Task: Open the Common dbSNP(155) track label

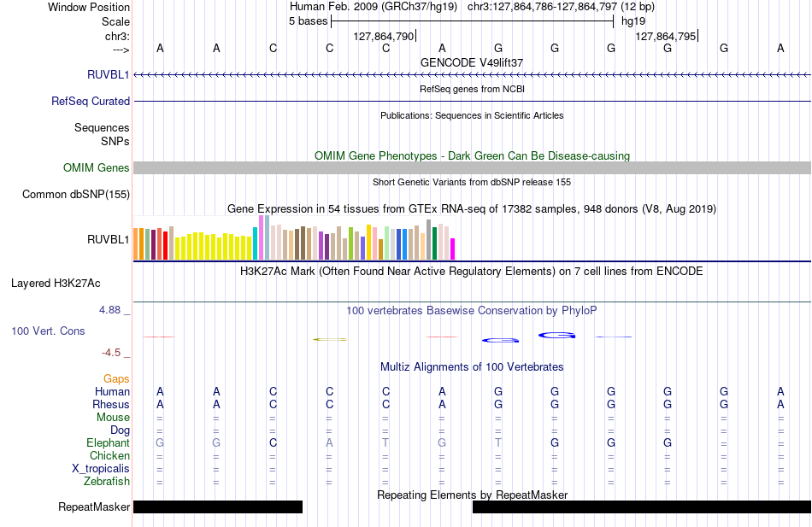Action: [76, 194]
